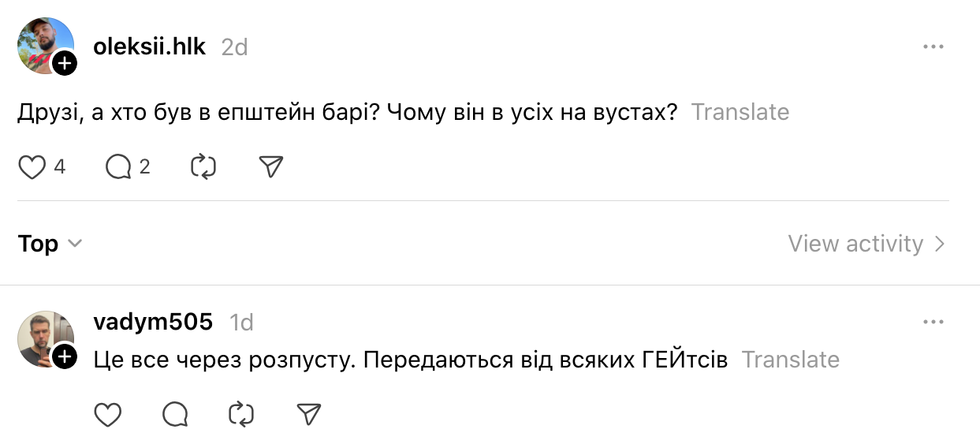Open vadym505's profile via username
This screenshot has width=980, height=444.
click(x=153, y=322)
